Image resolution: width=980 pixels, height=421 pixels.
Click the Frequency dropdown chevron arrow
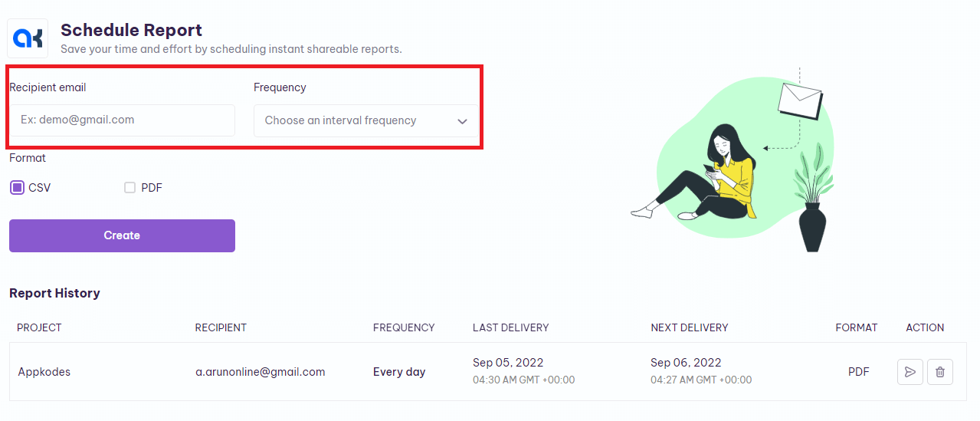(x=462, y=121)
